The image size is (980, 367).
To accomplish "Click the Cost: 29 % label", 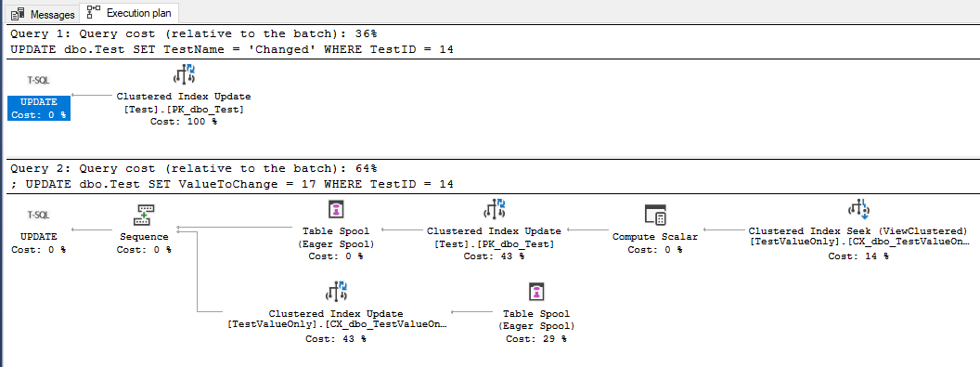I will point(536,338).
